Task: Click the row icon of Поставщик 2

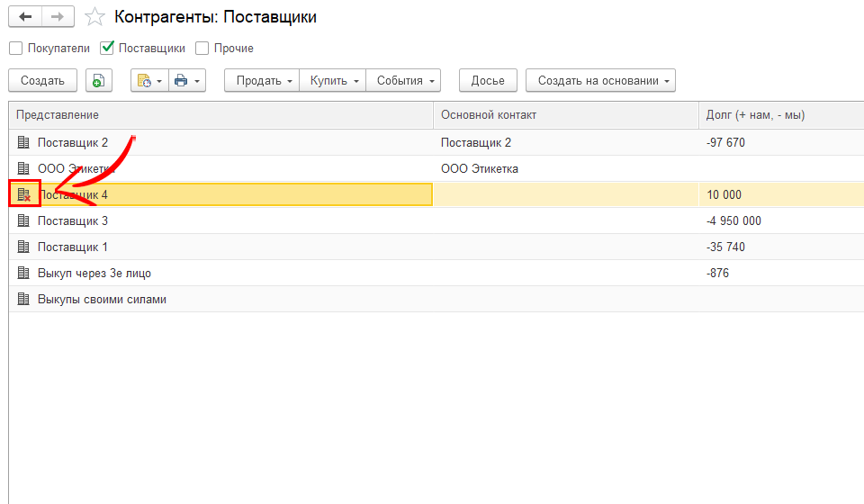Action: click(24, 142)
